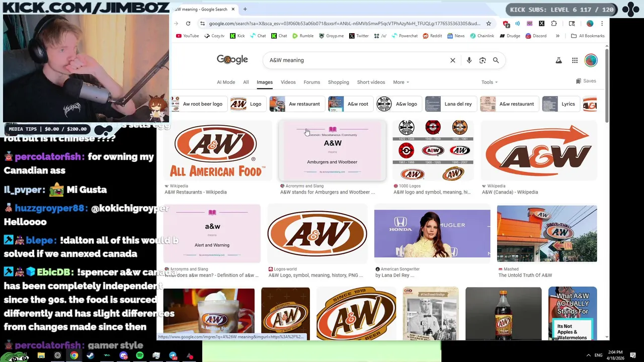This screenshot has width=644, height=362.
Task: Select the Images tab
Action: pyautogui.click(x=265, y=82)
